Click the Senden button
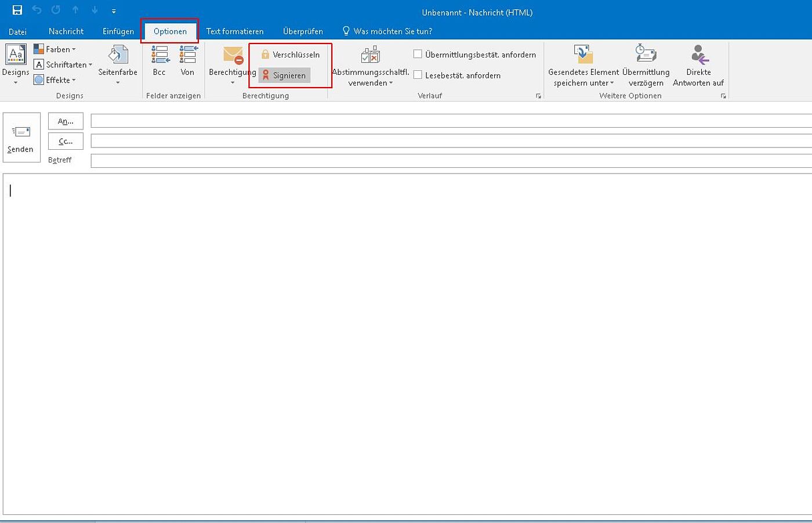The height and width of the screenshot is (523, 812). tap(21, 138)
